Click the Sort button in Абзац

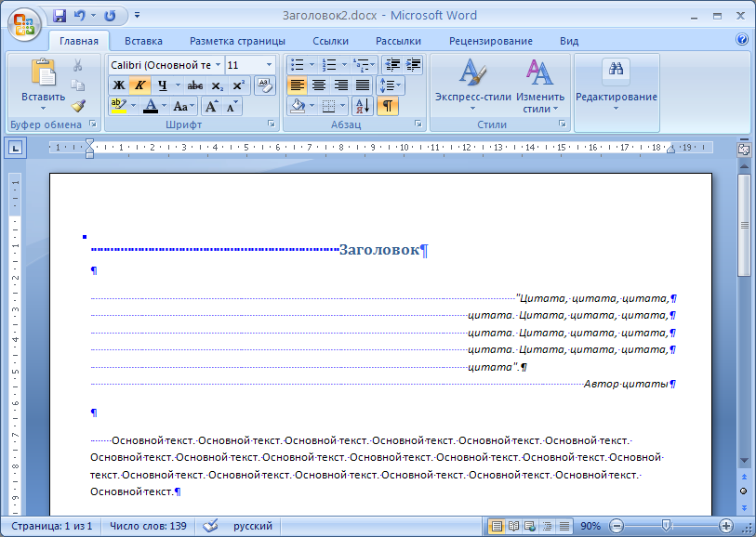pyautogui.click(x=362, y=106)
